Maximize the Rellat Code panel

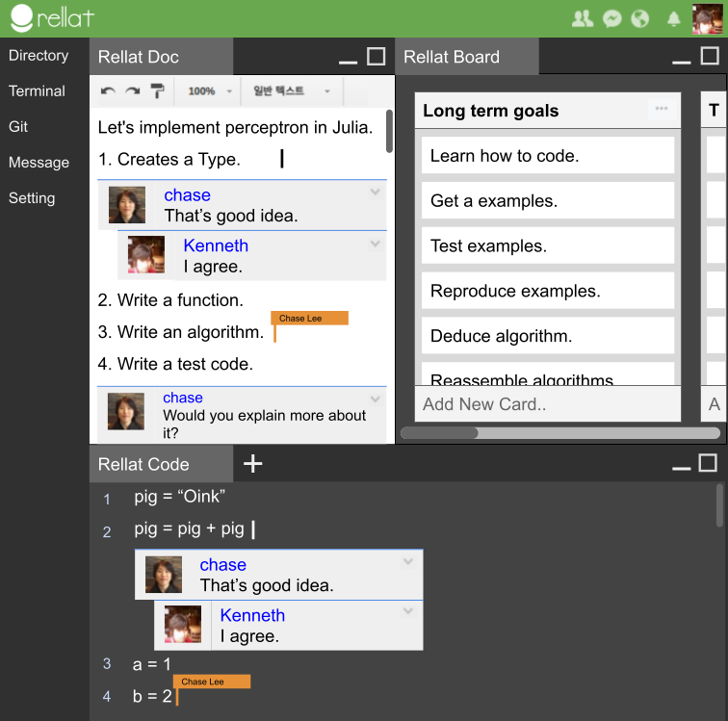click(708, 463)
